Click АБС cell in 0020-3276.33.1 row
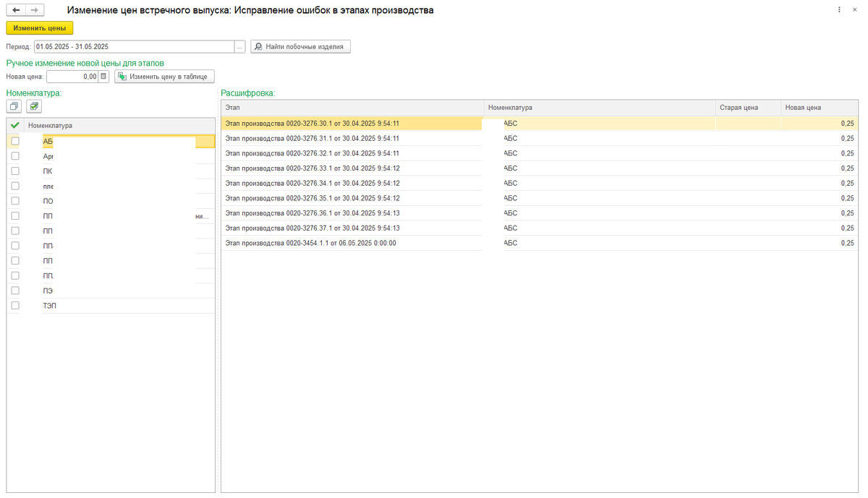The image size is (868, 498). 600,168
